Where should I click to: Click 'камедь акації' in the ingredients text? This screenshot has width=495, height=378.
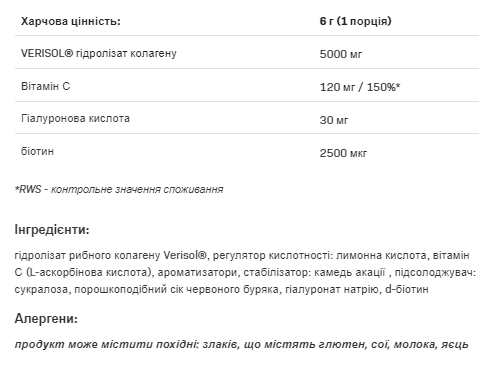point(350,272)
